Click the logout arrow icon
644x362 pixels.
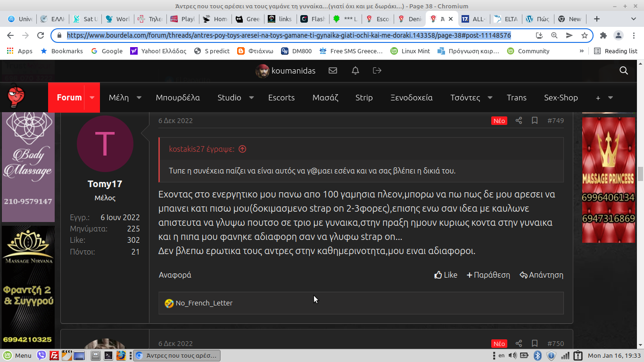[x=377, y=70]
